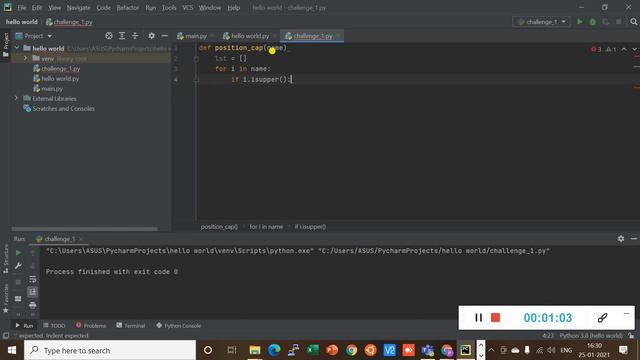Image resolution: width=640 pixels, height=360 pixels.
Task: Open Project panel gear options
Action: click(x=151, y=36)
